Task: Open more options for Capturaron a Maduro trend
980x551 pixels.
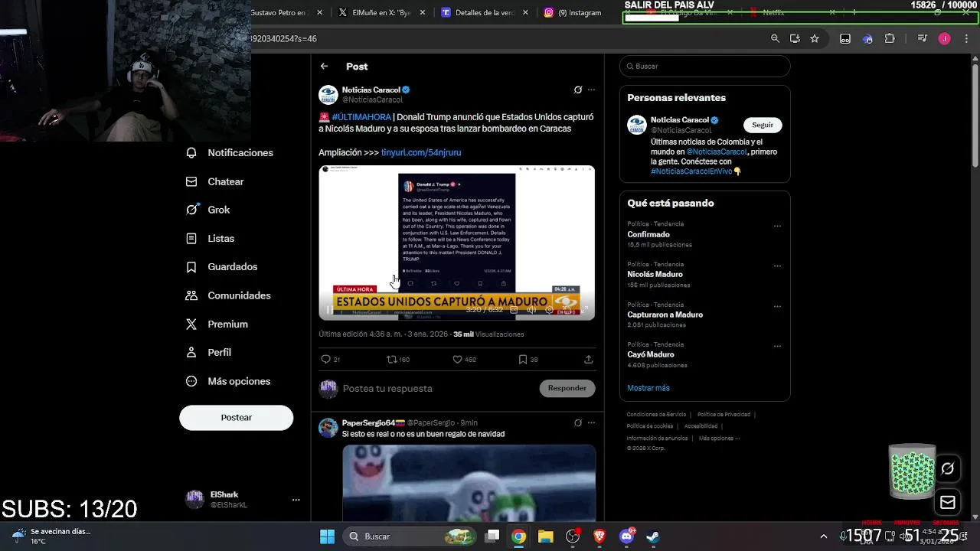Action: 777,307
